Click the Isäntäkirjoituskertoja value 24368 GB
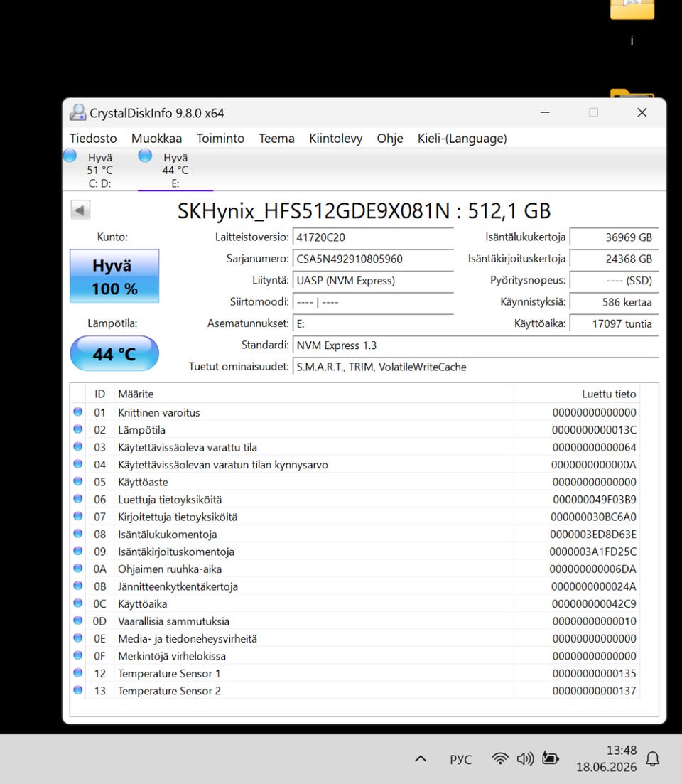This screenshot has width=682, height=784. (614, 259)
